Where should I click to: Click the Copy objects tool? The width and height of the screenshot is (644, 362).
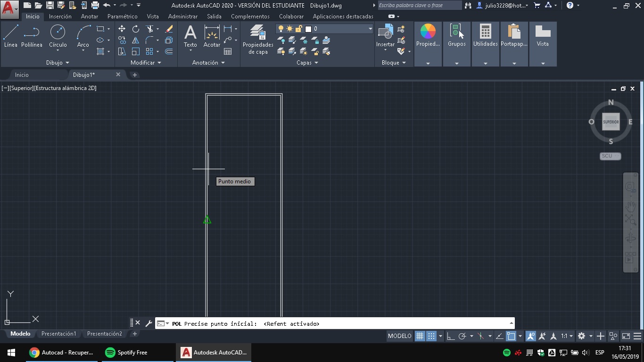tap(122, 40)
